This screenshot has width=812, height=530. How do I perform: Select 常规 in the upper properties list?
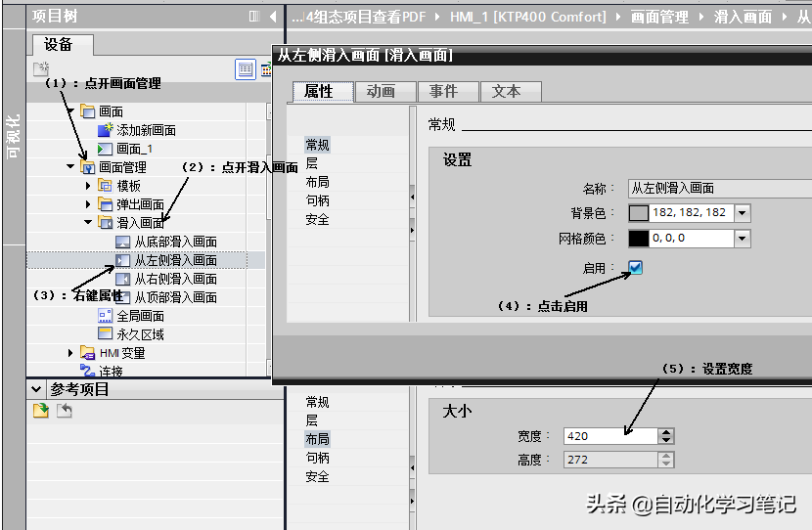(x=317, y=145)
